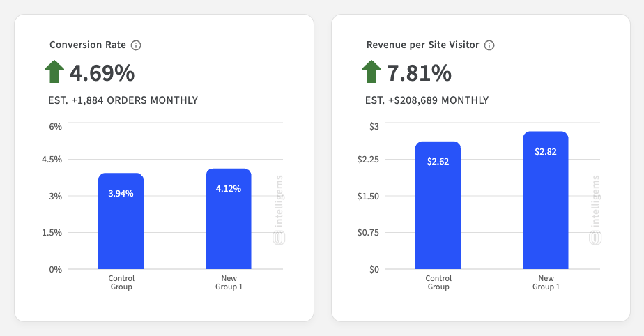
Task: Click the Conversion Rate info icon
Action: [x=136, y=45]
